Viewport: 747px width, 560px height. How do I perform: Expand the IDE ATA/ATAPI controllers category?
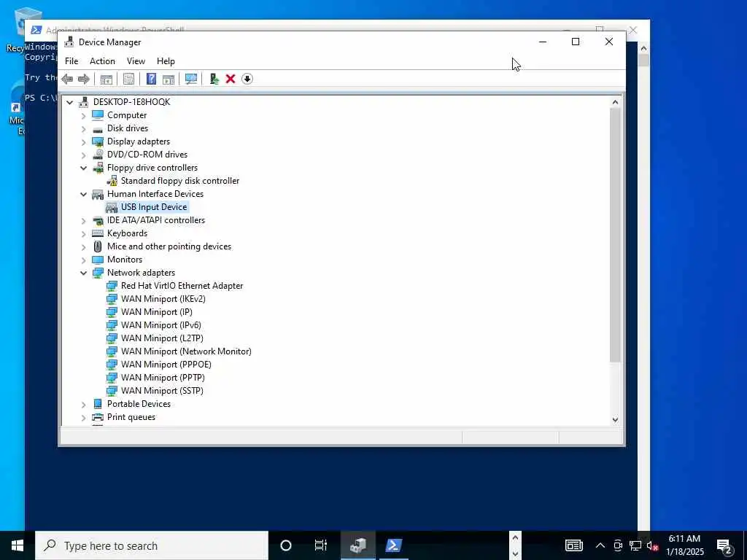pyautogui.click(x=84, y=220)
